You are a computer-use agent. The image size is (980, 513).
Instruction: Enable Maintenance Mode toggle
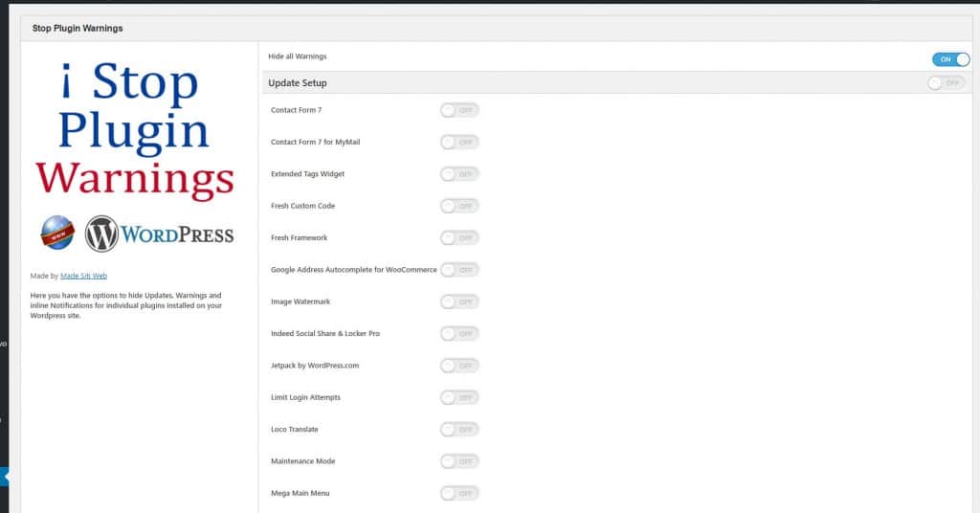point(459,461)
